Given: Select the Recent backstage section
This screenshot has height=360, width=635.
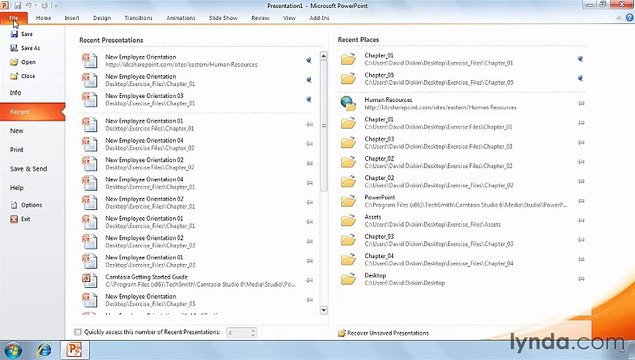Looking at the screenshot, I should [32, 112].
